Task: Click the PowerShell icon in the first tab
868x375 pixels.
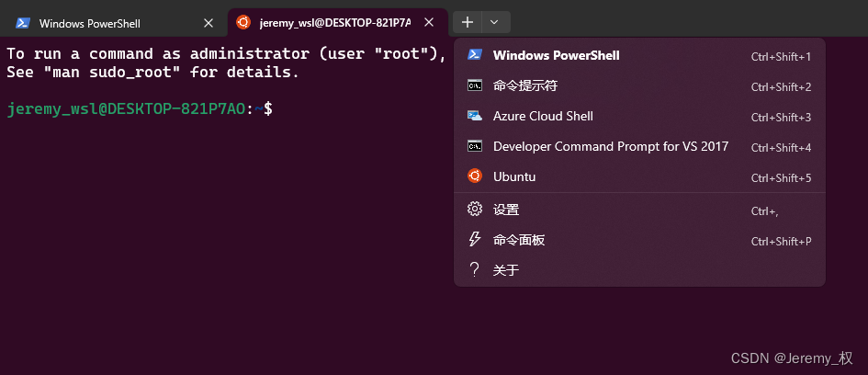Action: tap(23, 23)
